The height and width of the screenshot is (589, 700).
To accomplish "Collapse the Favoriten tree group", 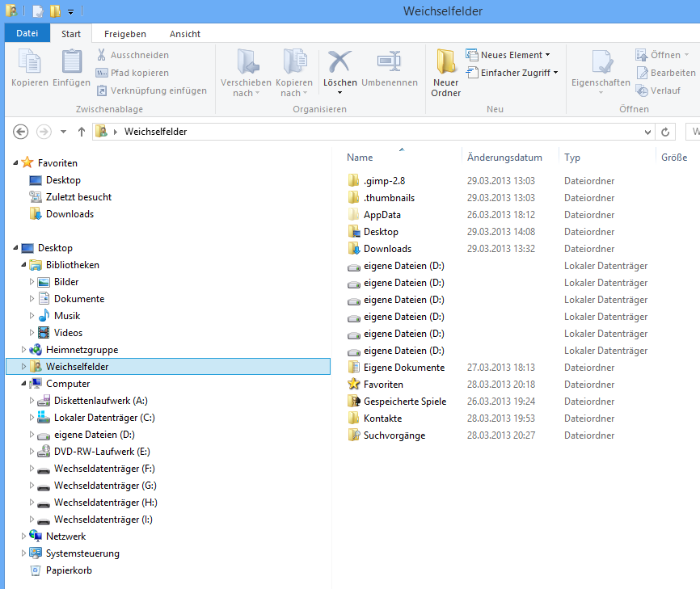I will tap(15, 163).
